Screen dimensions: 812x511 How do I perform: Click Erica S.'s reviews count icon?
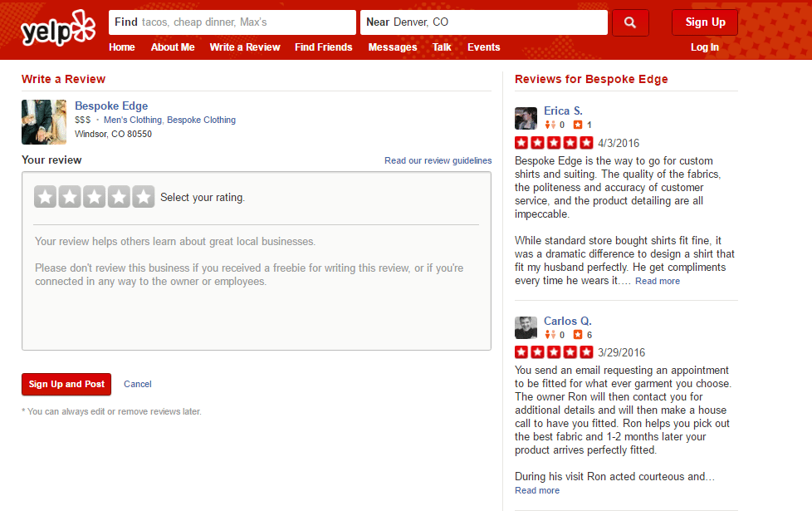(x=578, y=125)
